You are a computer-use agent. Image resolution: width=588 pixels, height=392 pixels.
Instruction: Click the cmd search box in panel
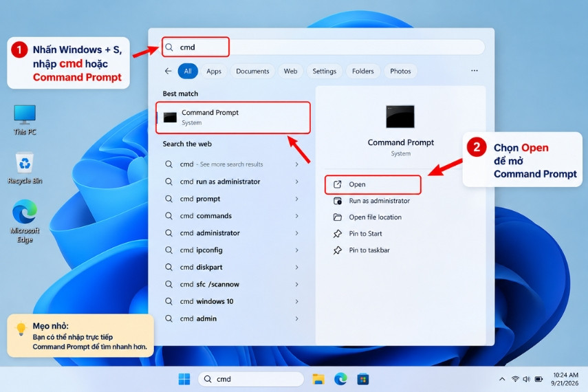tap(323, 47)
